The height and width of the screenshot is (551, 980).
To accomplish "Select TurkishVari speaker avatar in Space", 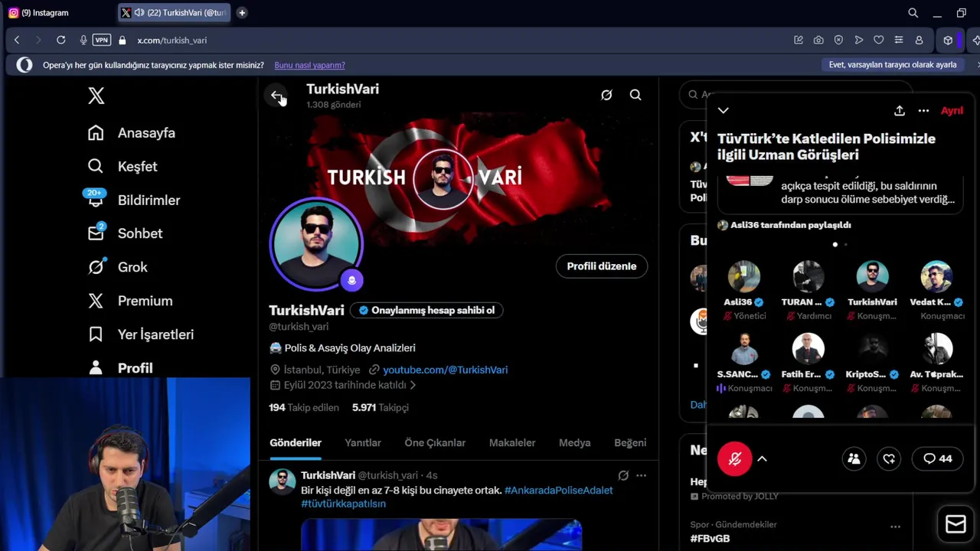I will coord(872,277).
